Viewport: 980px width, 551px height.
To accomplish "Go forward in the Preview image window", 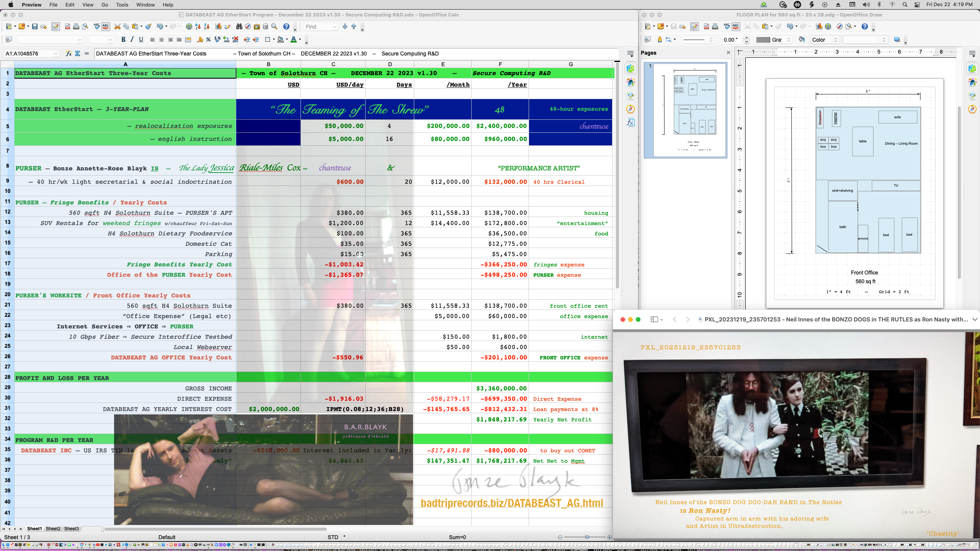I will click(688, 320).
